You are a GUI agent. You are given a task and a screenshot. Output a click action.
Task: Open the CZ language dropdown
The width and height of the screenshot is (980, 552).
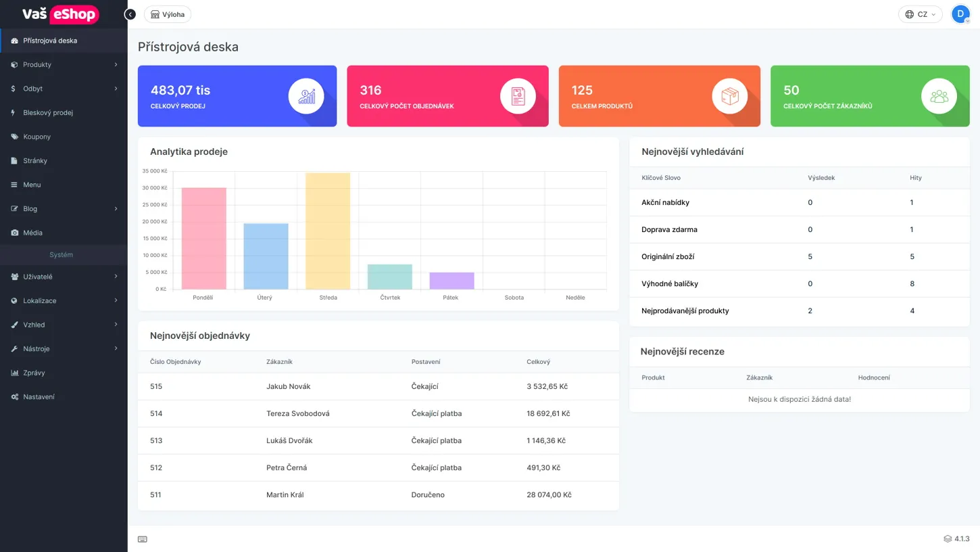920,14
